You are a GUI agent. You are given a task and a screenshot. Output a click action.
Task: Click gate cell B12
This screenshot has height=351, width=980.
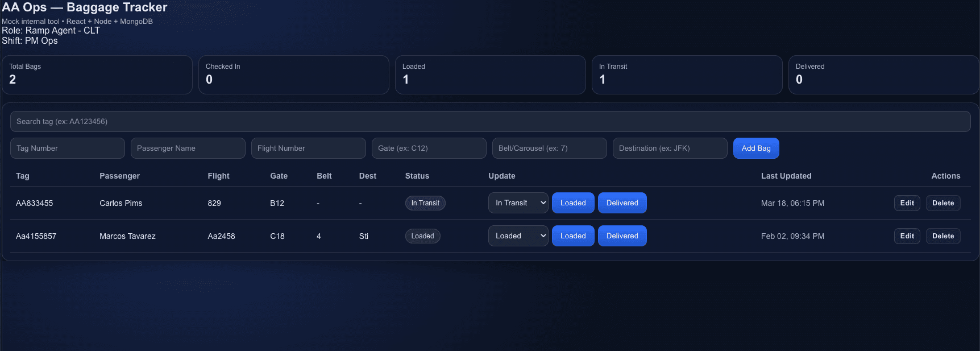(x=277, y=203)
